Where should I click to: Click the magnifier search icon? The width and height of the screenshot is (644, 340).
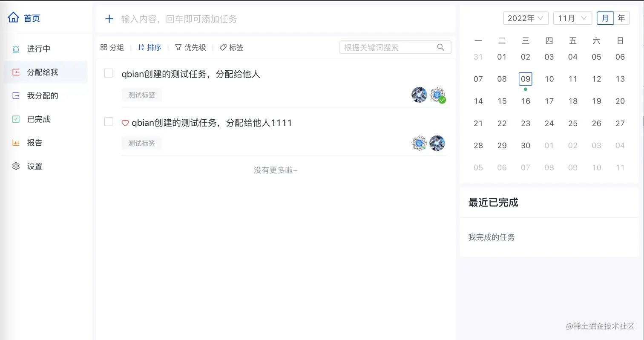pos(441,47)
